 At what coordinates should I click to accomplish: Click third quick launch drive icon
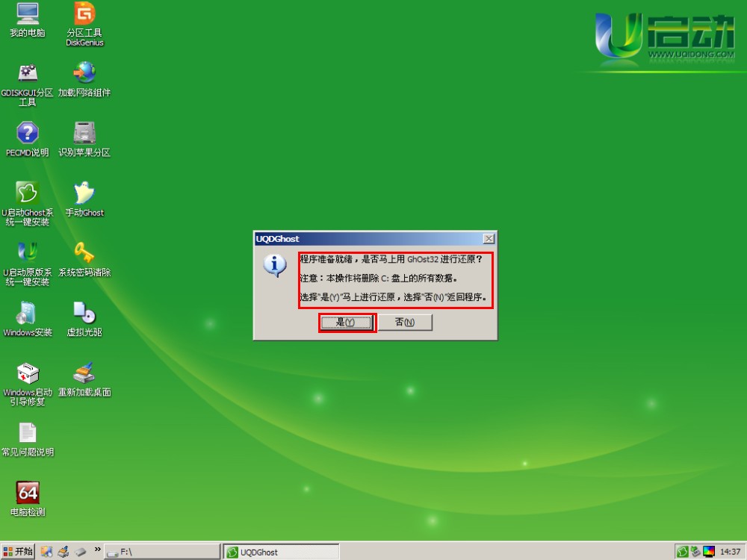click(x=81, y=552)
